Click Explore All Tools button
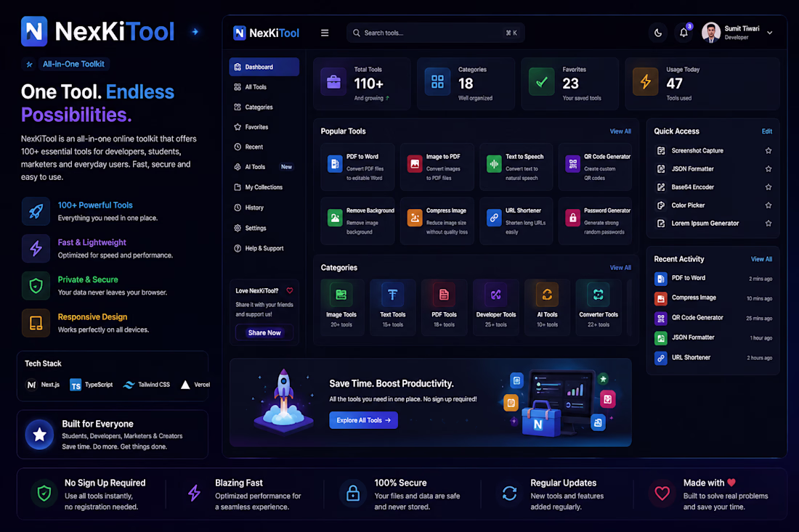Viewport: 799px width, 532px height. click(x=363, y=420)
